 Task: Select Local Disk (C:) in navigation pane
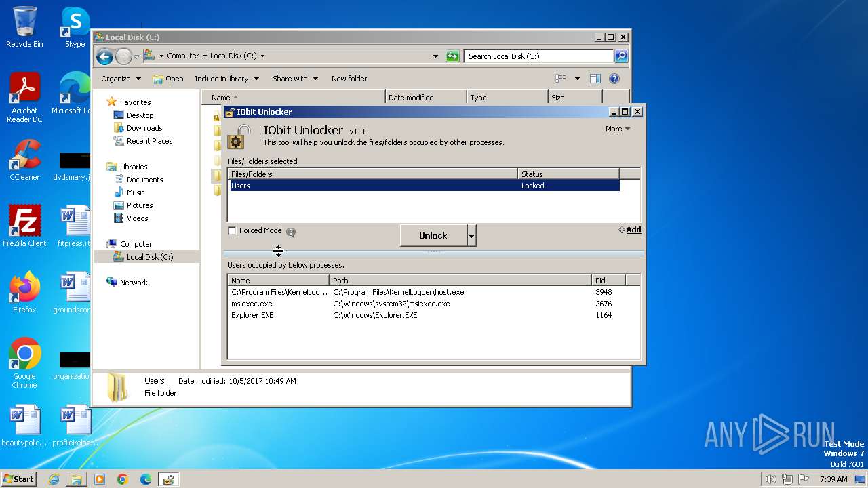(143, 257)
